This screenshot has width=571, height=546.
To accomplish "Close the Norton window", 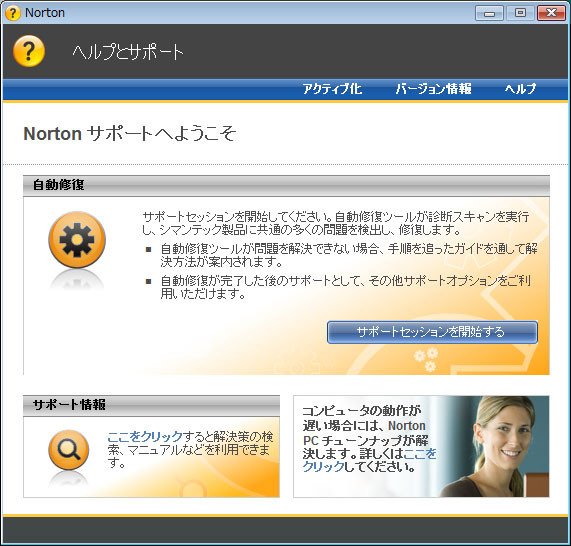I will (x=551, y=13).
